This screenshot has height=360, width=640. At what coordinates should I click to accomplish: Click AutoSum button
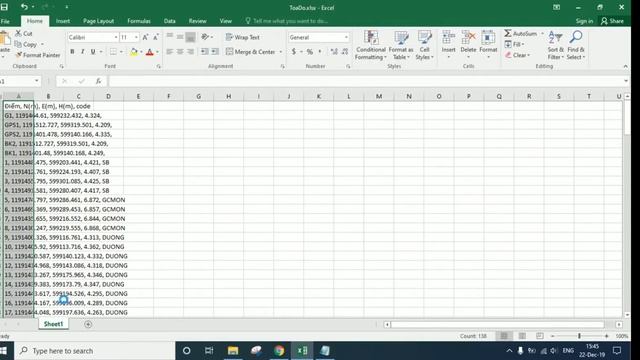click(521, 33)
